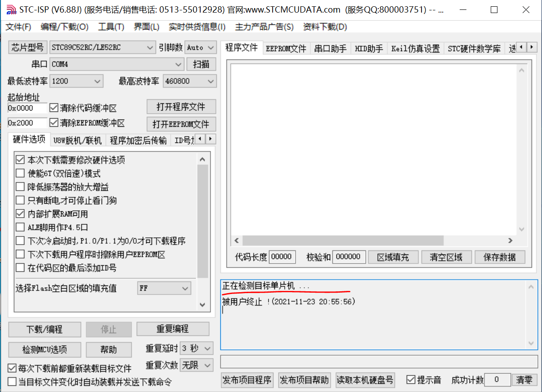Open 实时供货信息(I) menu
This screenshot has height=392, width=542.
tap(197, 27)
